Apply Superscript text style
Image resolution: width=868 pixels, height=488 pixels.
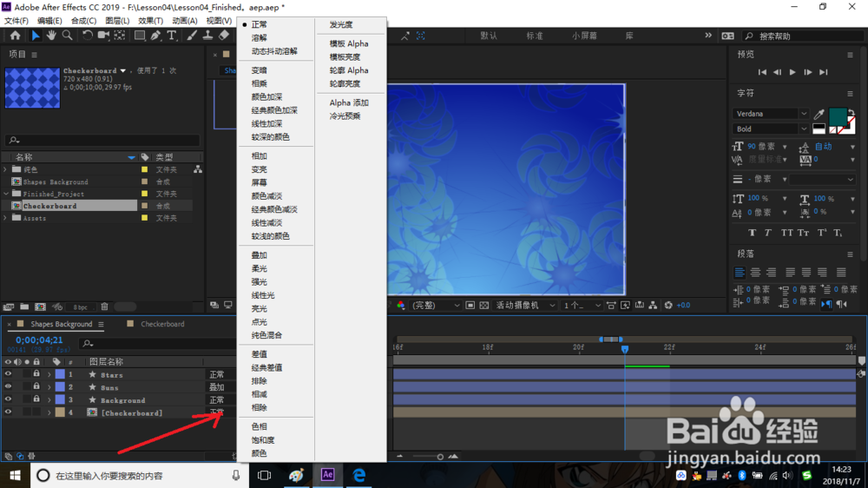coord(822,234)
